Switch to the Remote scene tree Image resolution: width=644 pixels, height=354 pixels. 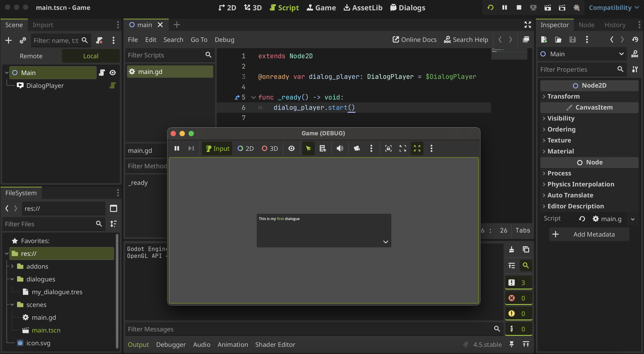(x=31, y=56)
